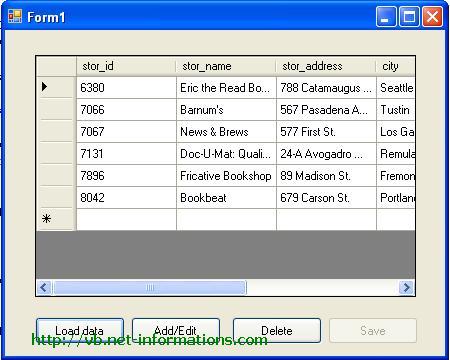Click the stor_id column header
The width and height of the screenshot is (450, 360).
click(126, 66)
